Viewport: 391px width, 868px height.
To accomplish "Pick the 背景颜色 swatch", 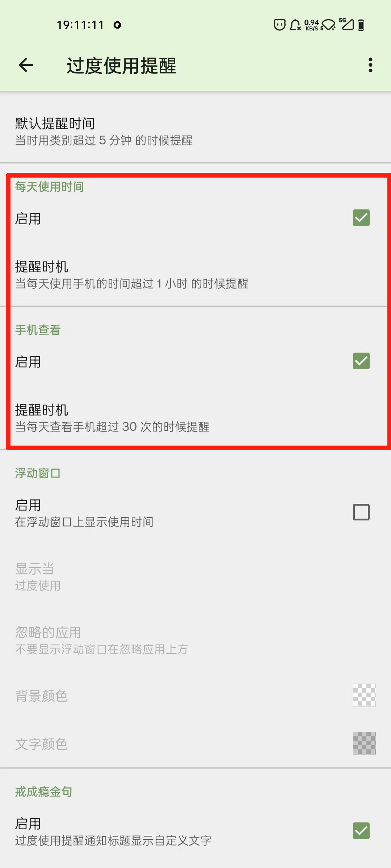I will click(364, 695).
